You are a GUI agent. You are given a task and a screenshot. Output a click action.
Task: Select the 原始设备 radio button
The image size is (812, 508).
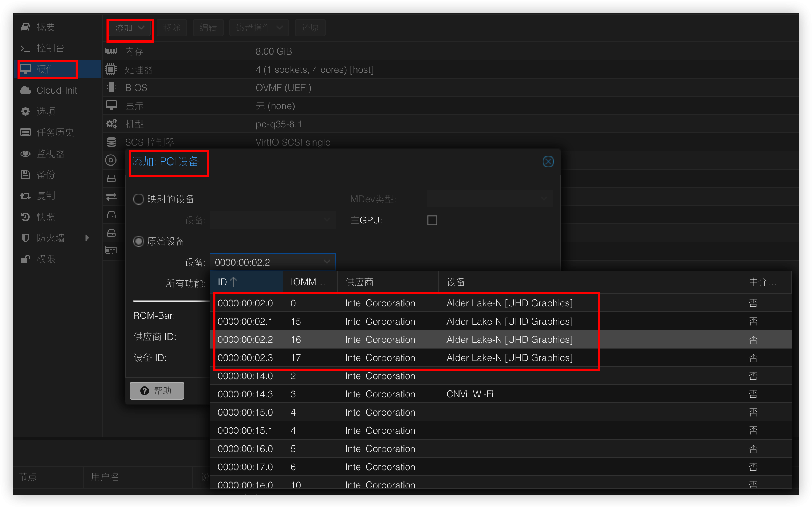(x=139, y=241)
